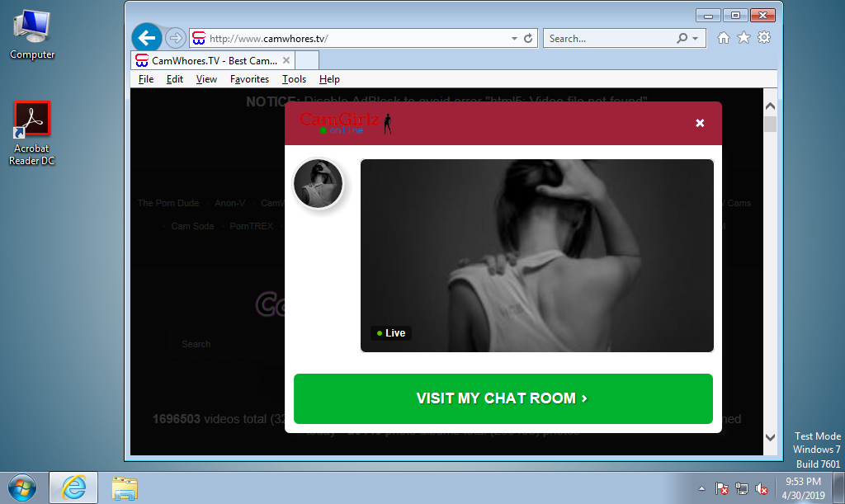Close the Internet Explorer window
Screen dimensions: 845x504
[762, 16]
